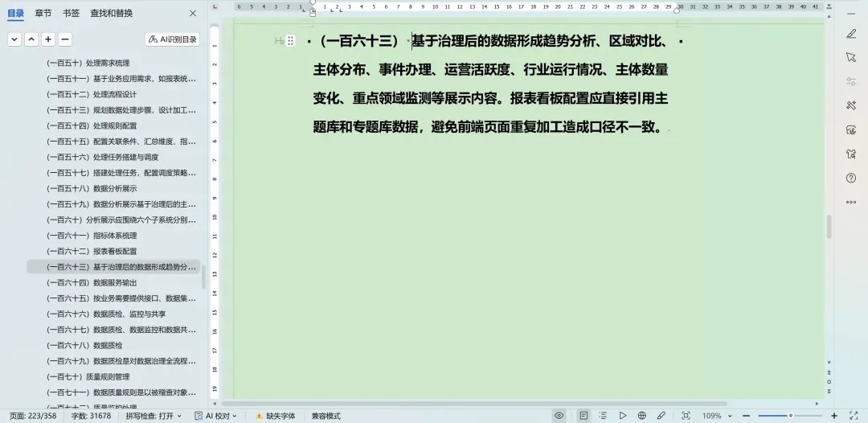Enter full screen with expand icon

[x=853, y=415]
